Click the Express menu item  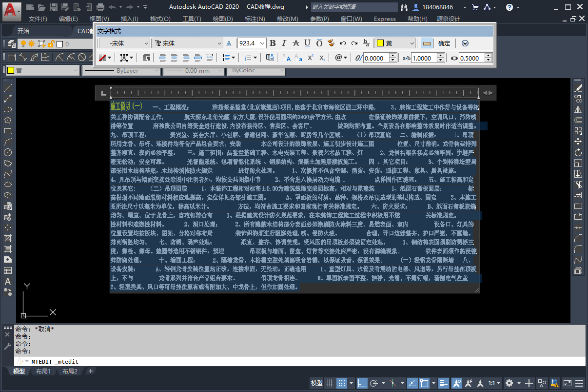385,19
